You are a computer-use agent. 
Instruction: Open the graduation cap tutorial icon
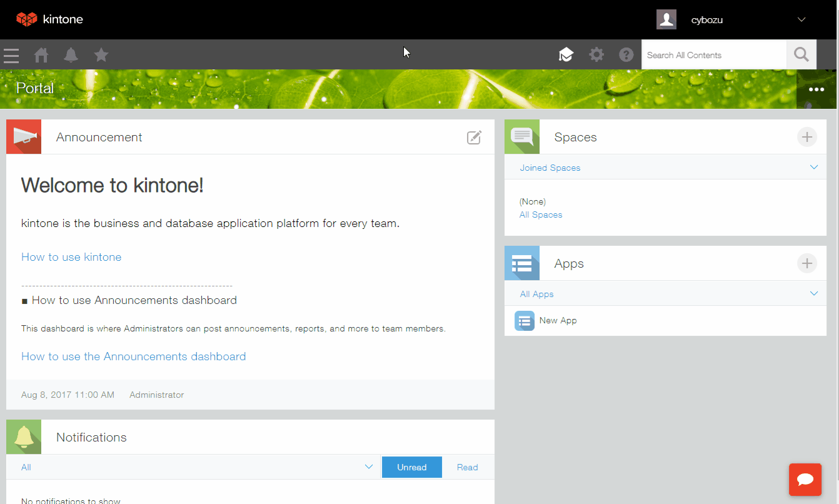click(x=566, y=55)
